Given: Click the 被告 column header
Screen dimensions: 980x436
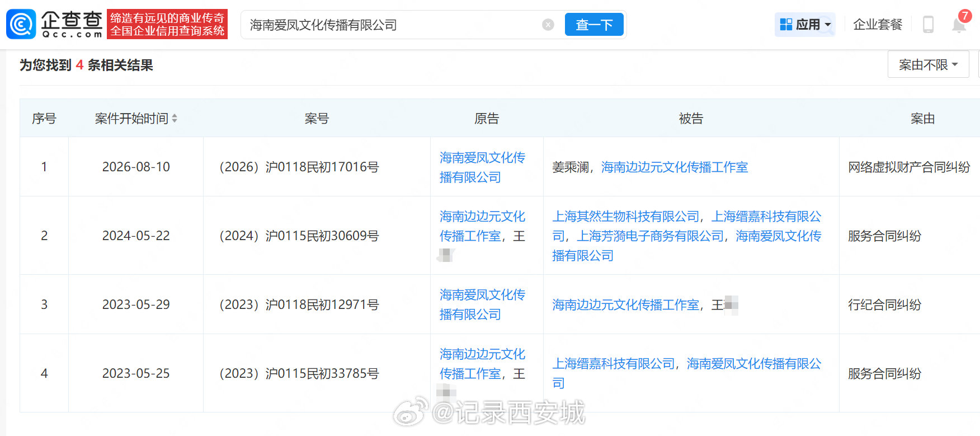Looking at the screenshot, I should tap(691, 118).
